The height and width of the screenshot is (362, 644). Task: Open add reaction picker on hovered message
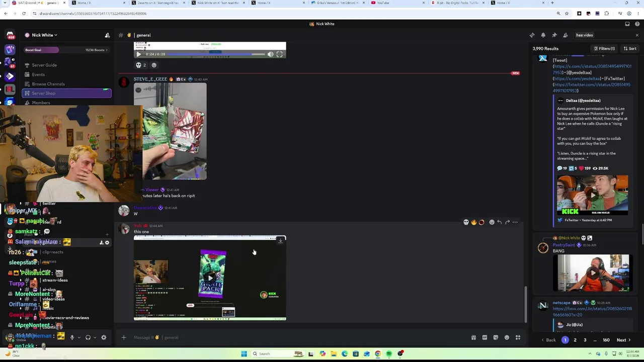point(492,222)
